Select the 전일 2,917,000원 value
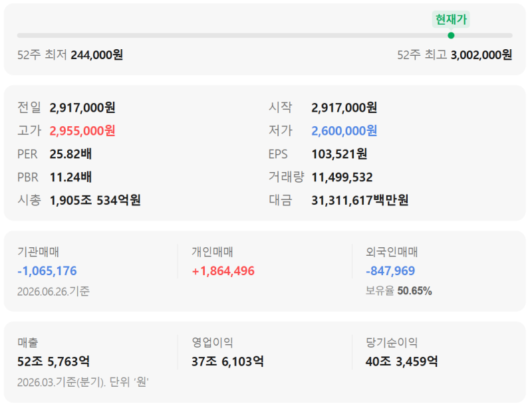532x408 pixels. pyautogui.click(x=82, y=108)
